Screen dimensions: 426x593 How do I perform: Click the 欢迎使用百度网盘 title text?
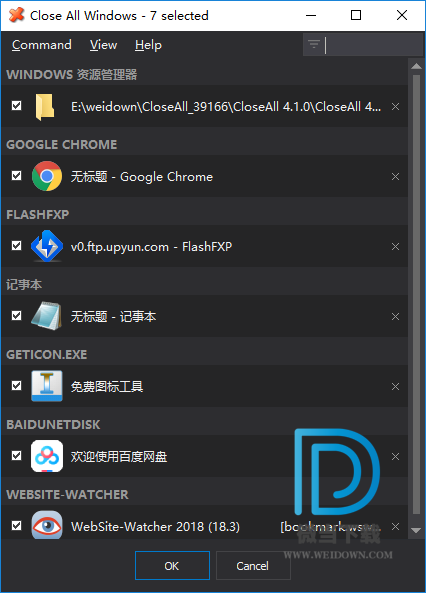tap(119, 456)
